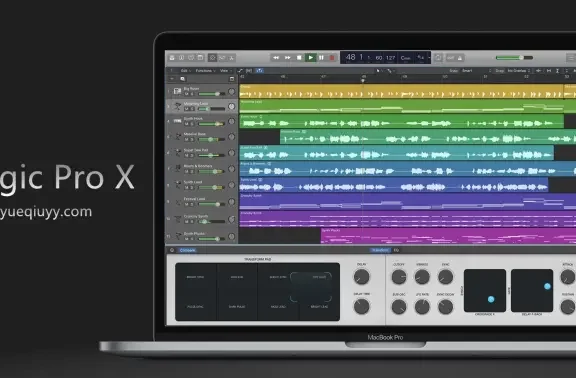Open the LCD display mode dropdown arrow
576x378 pixels.
click(x=429, y=58)
